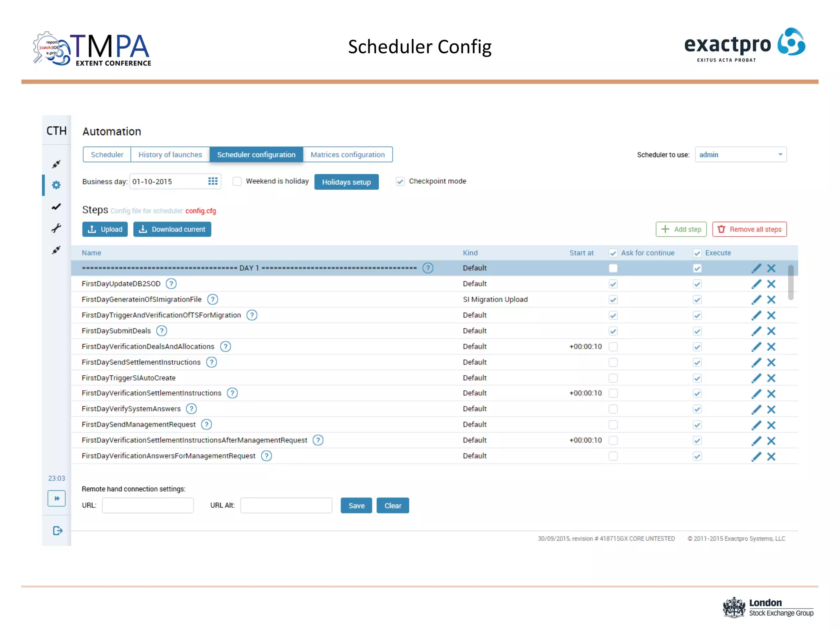Delete FirstDayVerificationAnswersForManagementRequest step
The image size is (840, 630).
[772, 457]
